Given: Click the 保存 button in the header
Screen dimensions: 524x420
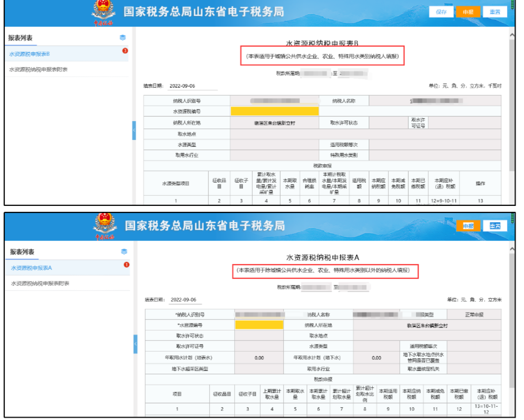Looking at the screenshot, I should 441,12.
